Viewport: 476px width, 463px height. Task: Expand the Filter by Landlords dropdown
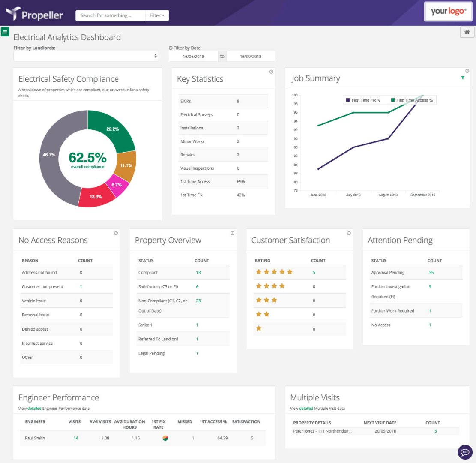pyautogui.click(x=86, y=56)
